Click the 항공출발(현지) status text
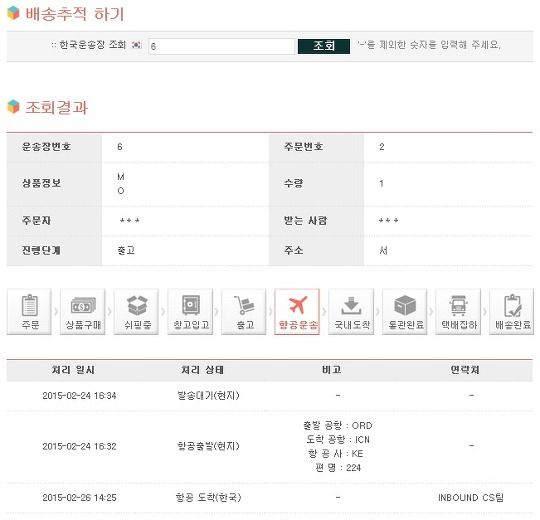The image size is (540, 520). coord(208,446)
